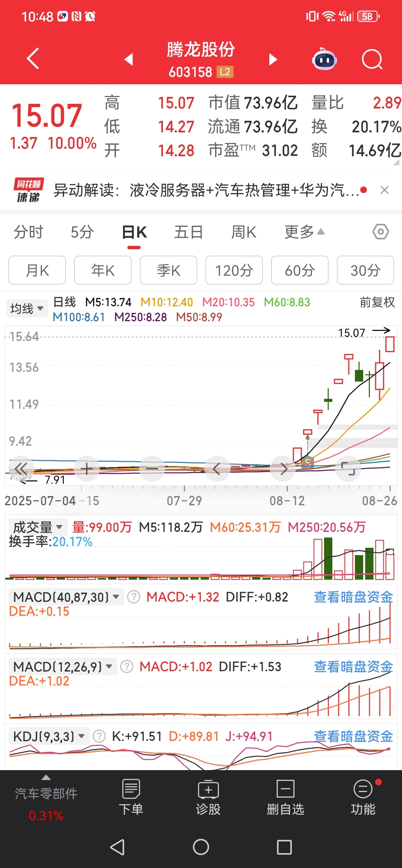
Task: Open chart settings hexagon icon
Action: pyautogui.click(x=381, y=232)
